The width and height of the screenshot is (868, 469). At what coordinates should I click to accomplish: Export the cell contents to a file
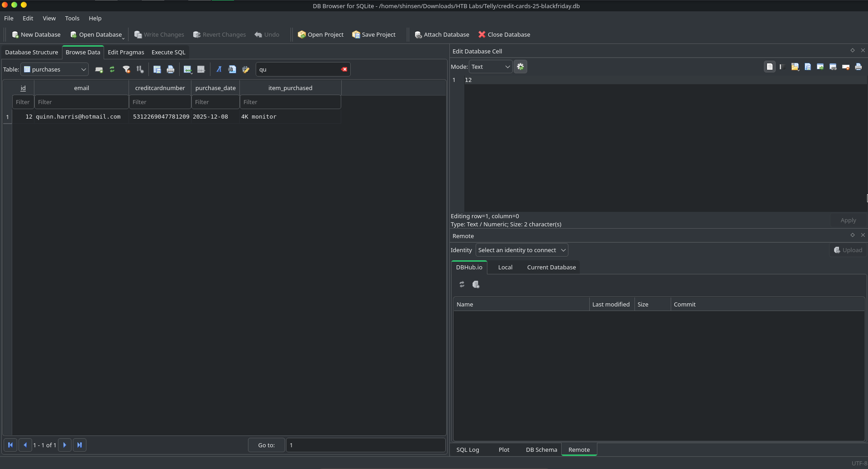[808, 67]
